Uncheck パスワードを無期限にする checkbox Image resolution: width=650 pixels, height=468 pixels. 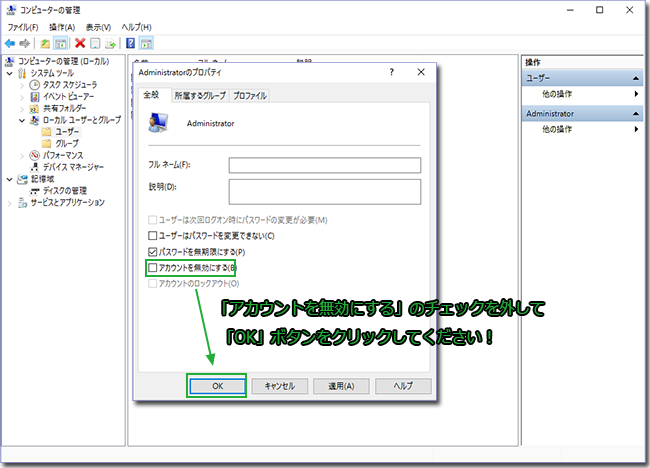pos(153,252)
